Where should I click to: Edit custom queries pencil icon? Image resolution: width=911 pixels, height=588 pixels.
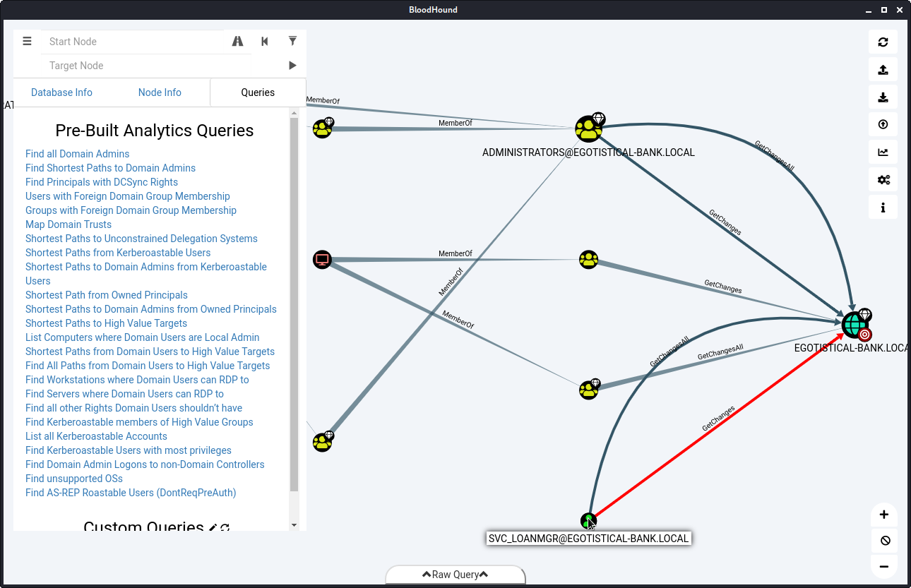tap(213, 528)
